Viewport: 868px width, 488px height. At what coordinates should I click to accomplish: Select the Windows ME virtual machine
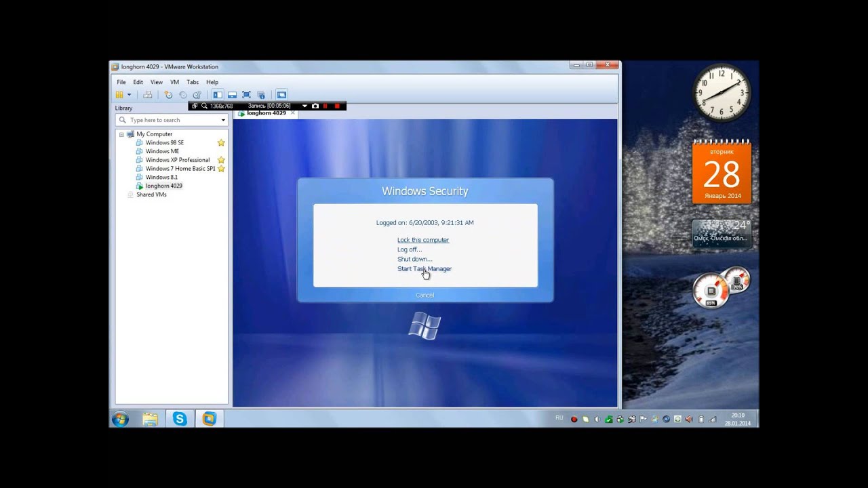tap(162, 151)
